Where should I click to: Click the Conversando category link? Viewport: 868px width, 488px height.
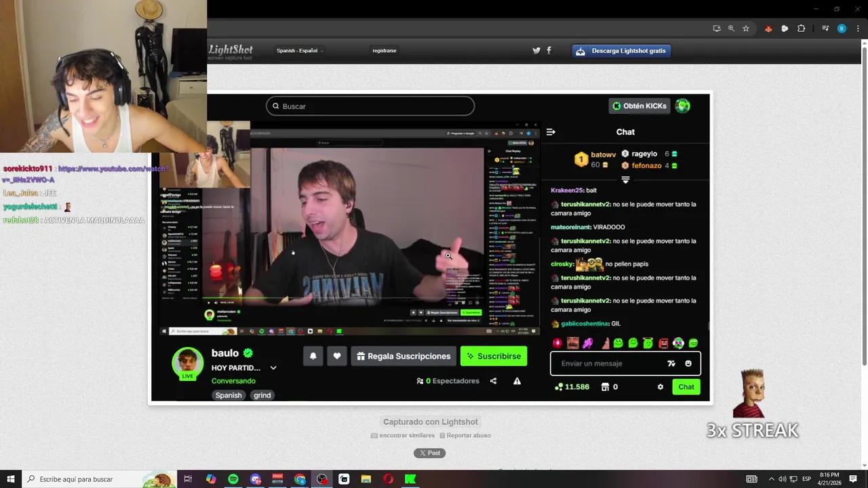(x=233, y=381)
